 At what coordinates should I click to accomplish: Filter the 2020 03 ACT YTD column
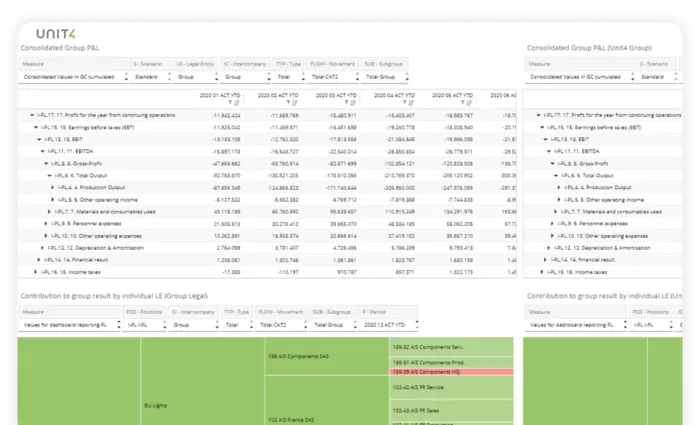[x=346, y=103]
